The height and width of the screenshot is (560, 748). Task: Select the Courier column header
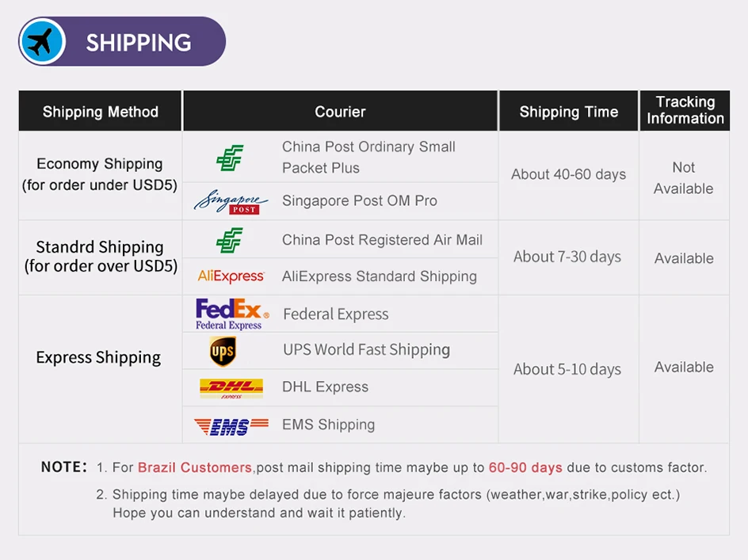tap(340, 111)
